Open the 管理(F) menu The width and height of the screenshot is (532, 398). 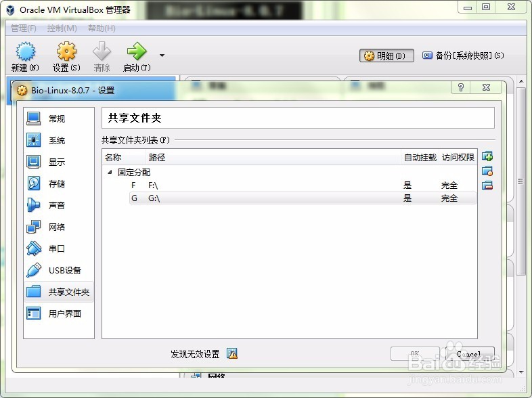tap(24, 28)
